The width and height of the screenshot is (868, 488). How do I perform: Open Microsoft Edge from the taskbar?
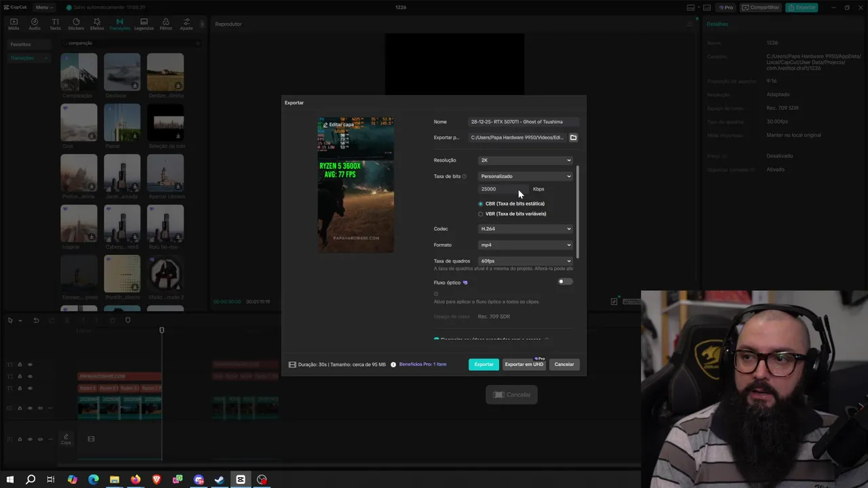tap(94, 479)
